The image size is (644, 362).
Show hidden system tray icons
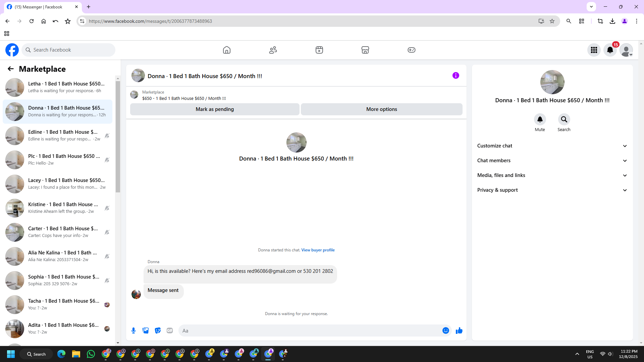coord(577,354)
